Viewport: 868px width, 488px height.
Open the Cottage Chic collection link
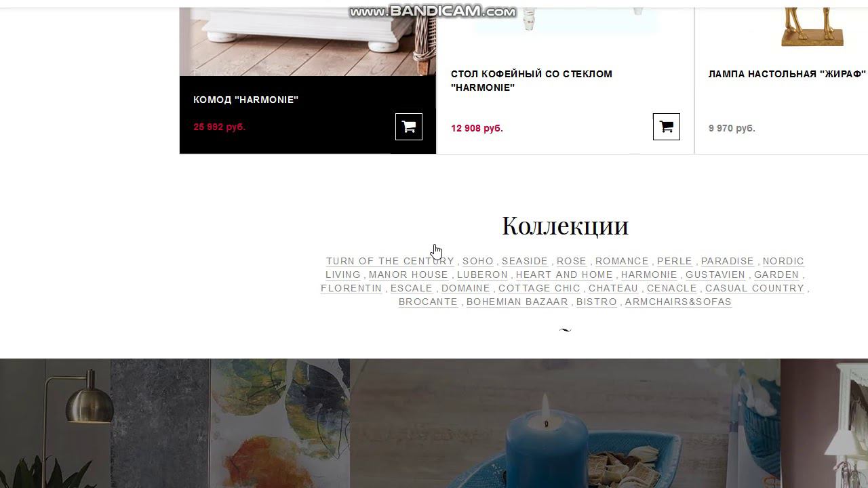540,288
